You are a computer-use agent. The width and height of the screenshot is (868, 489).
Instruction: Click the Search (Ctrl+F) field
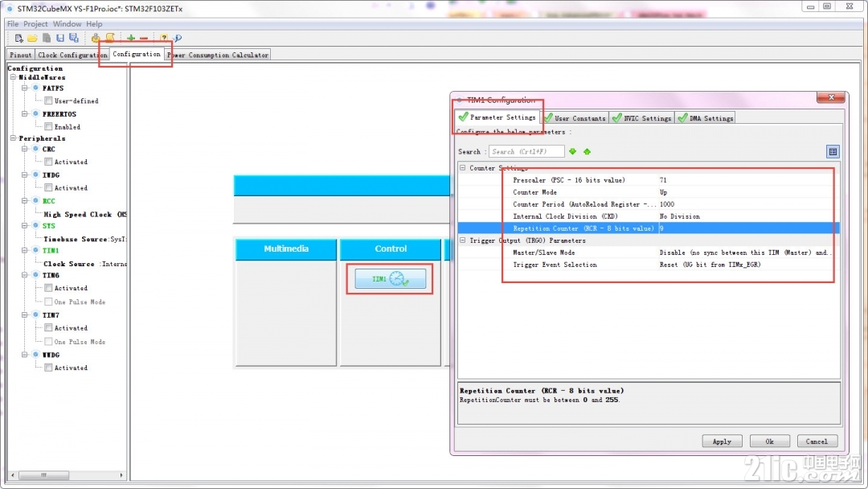526,151
